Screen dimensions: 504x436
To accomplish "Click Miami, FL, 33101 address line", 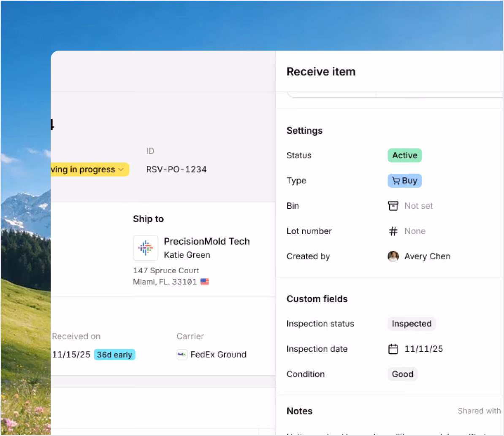I will point(165,282).
